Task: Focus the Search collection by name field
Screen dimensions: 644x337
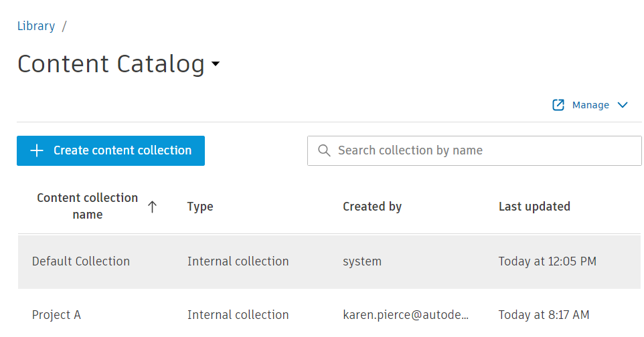Action: (x=482, y=150)
